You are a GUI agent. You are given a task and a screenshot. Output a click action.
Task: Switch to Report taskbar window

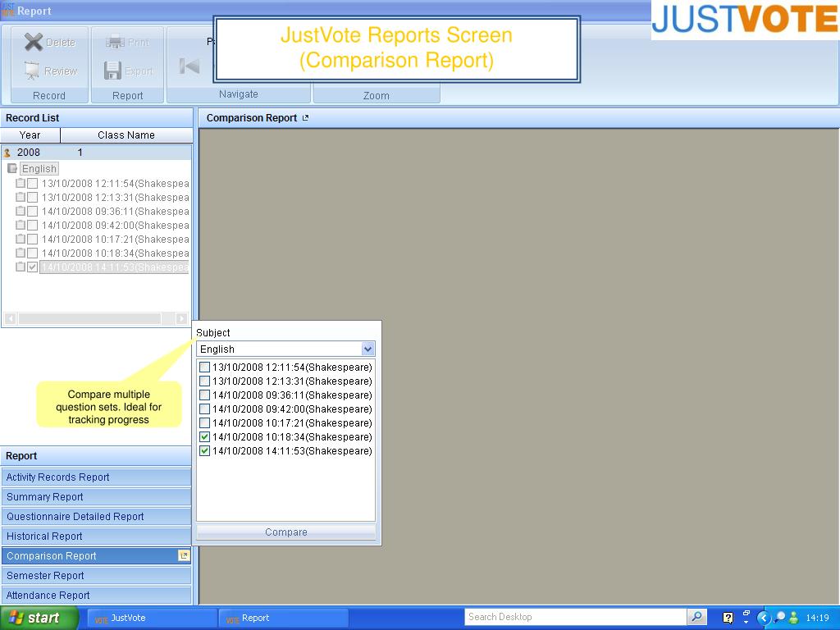(284, 618)
